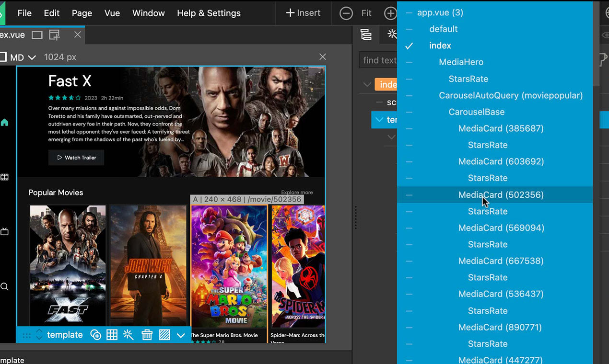
Task: Click the find text search field
Action: [x=378, y=60]
